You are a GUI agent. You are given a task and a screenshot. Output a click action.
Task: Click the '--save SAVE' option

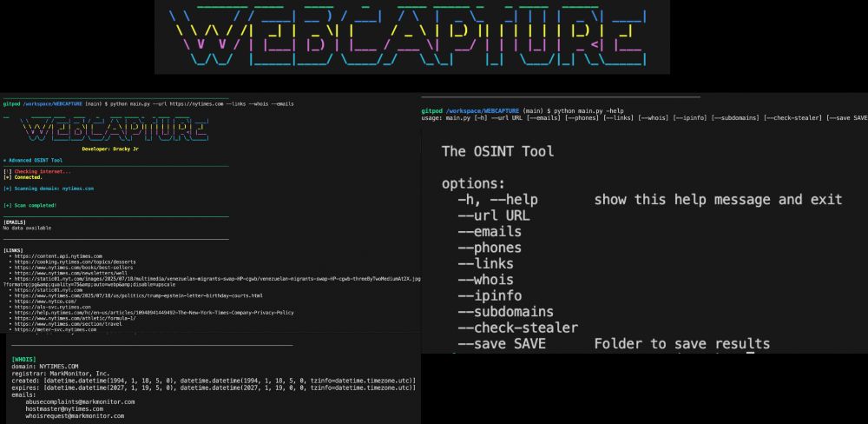502,344
